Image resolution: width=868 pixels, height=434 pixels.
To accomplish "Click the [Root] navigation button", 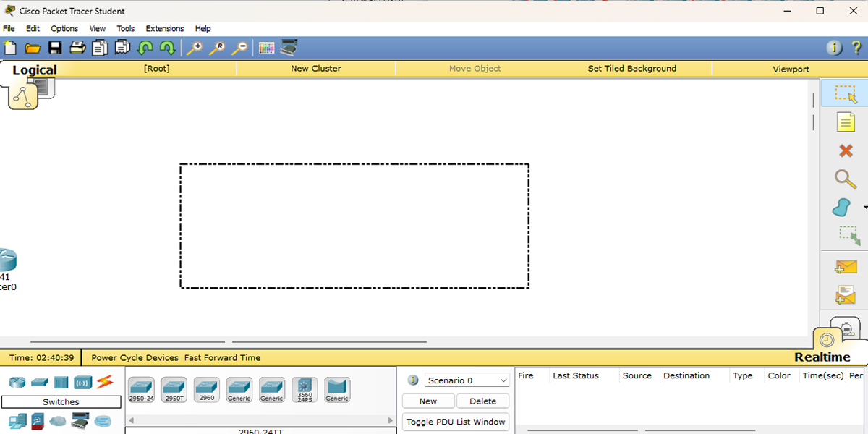I will click(156, 69).
